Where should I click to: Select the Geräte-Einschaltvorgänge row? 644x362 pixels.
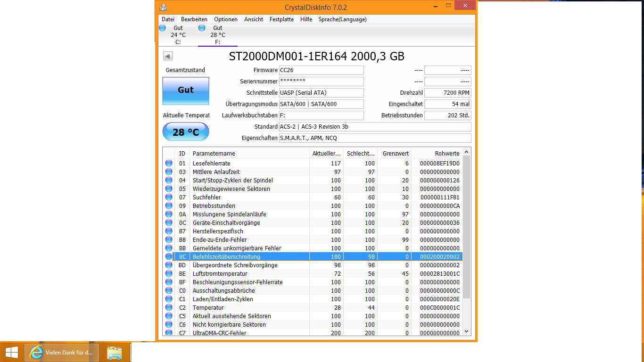313,222
